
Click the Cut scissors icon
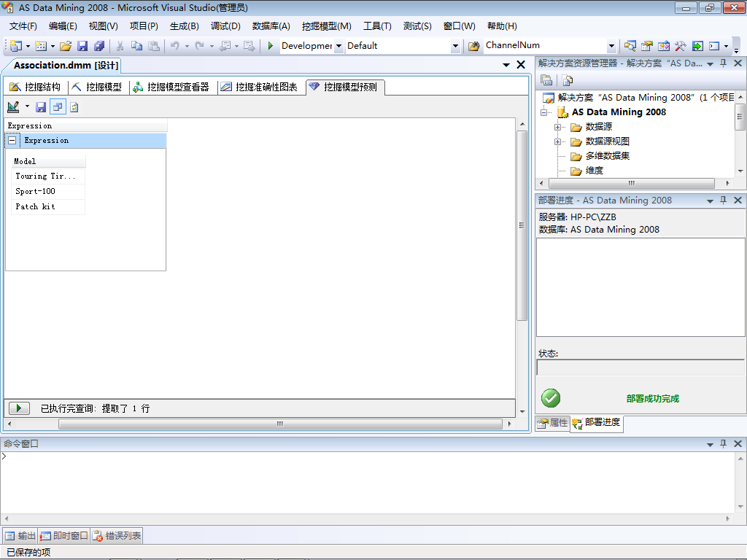120,46
